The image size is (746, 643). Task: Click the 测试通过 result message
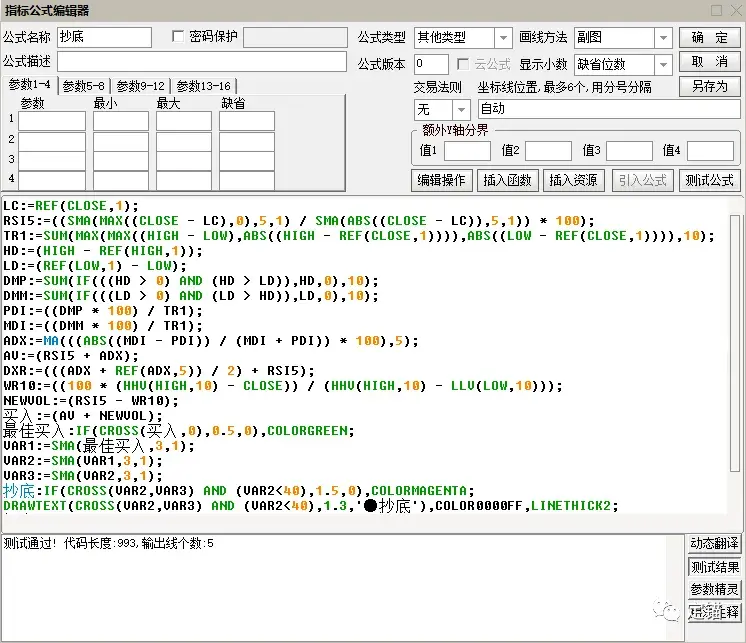[108, 543]
